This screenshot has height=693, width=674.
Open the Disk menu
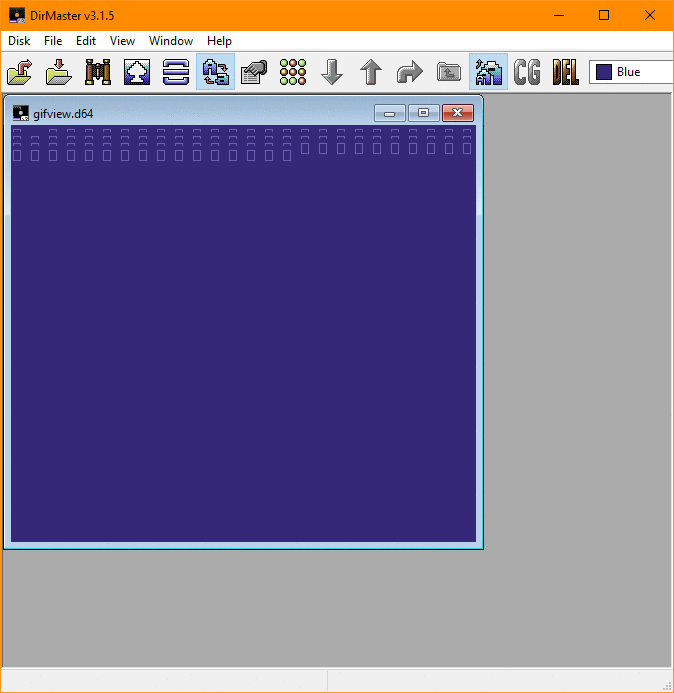(19, 41)
